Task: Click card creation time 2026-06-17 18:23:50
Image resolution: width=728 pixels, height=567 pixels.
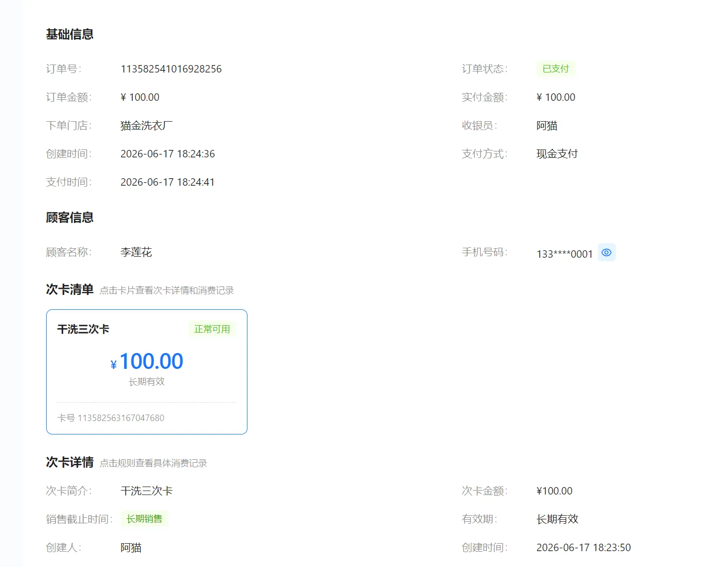Action: coord(583,548)
